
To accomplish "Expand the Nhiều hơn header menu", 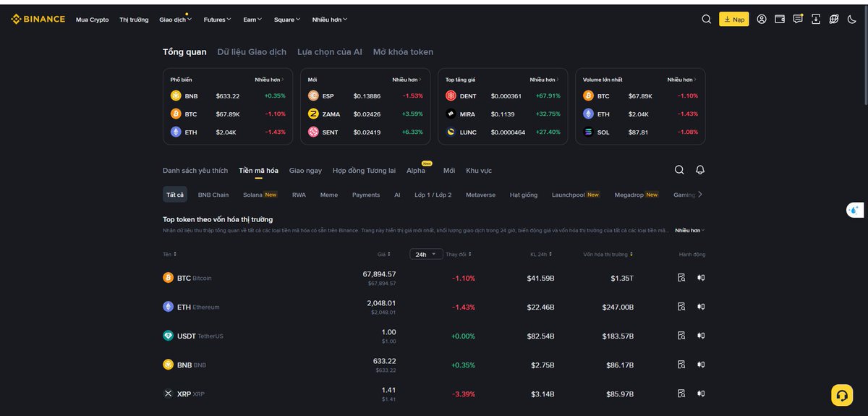I will click(330, 20).
